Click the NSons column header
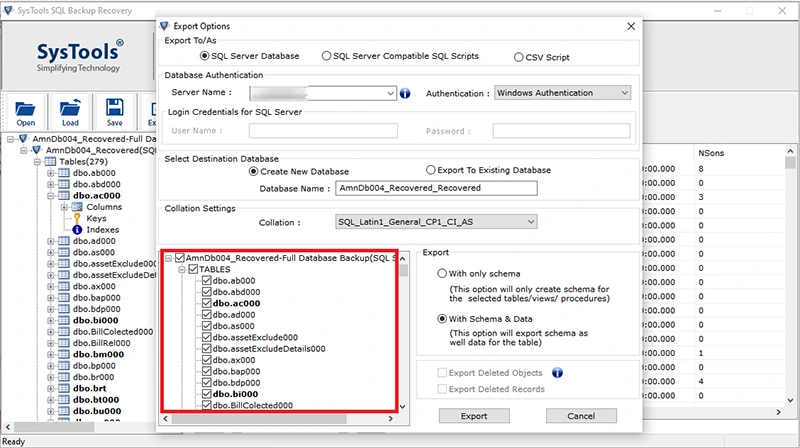Screen dimensions: 800x448 711,153
